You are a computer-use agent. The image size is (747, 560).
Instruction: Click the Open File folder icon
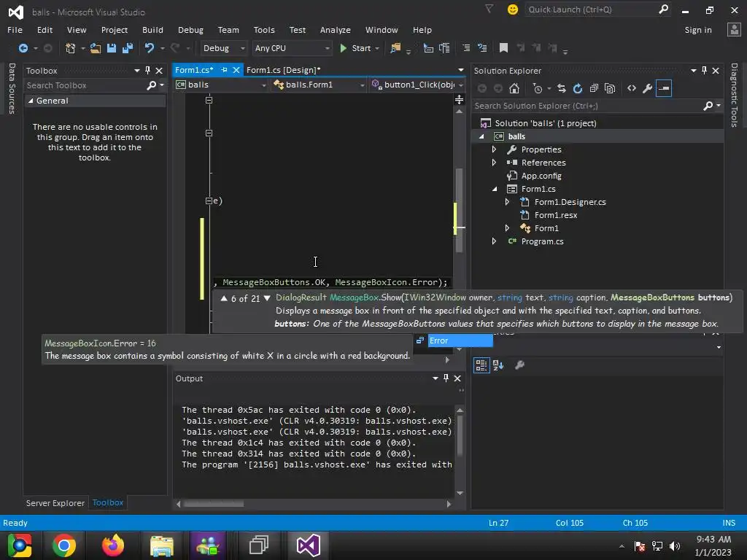pyautogui.click(x=96, y=48)
